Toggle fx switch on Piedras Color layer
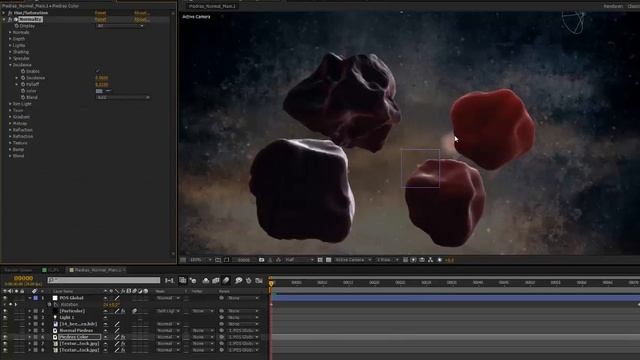640x360 pixels. pos(123,337)
